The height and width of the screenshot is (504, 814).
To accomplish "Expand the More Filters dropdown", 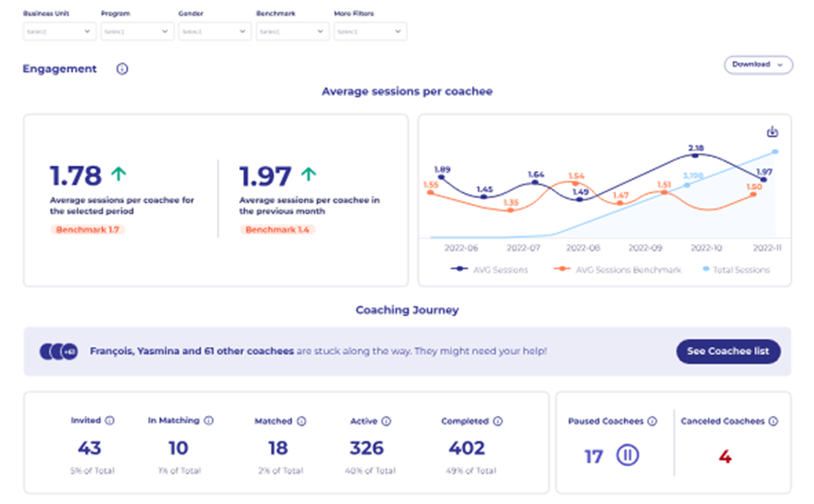I will tap(370, 31).
